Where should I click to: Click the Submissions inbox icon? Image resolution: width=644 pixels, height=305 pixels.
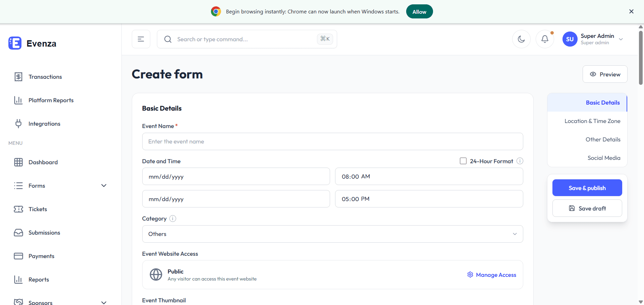(x=18, y=233)
